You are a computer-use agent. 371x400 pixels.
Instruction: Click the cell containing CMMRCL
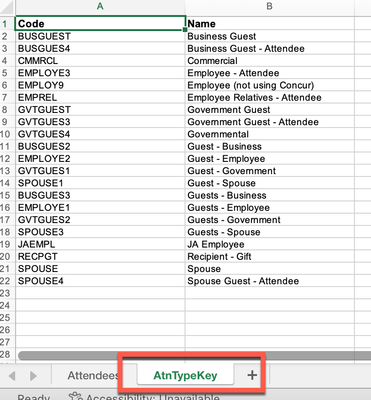click(100, 61)
